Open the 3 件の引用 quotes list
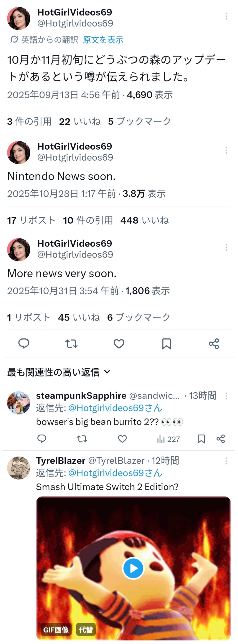This screenshot has width=238, height=644. 29,121
